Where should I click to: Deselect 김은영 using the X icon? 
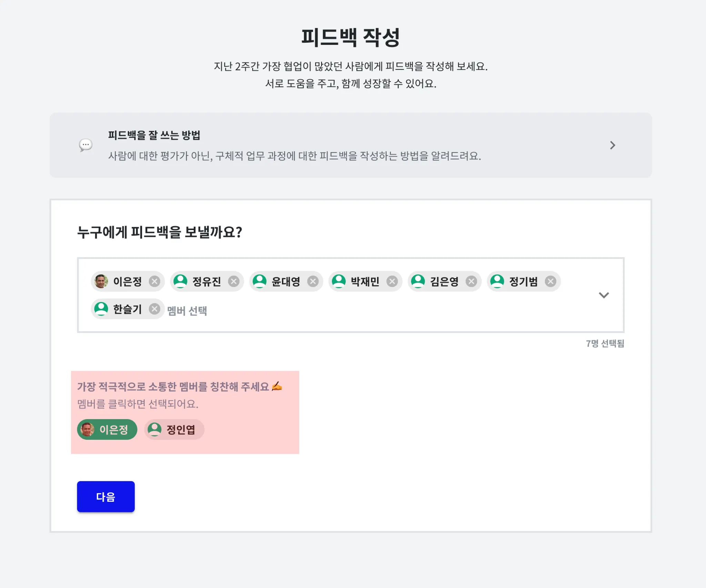coord(471,281)
